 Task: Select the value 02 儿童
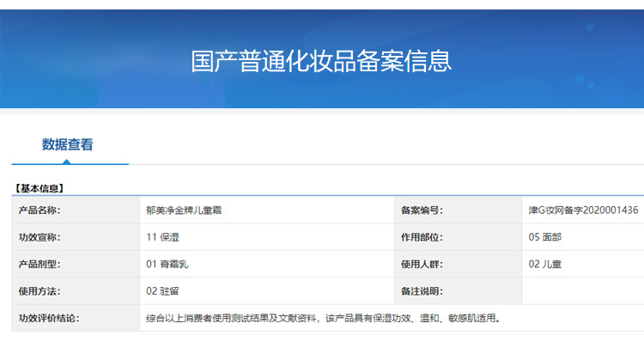(545, 265)
